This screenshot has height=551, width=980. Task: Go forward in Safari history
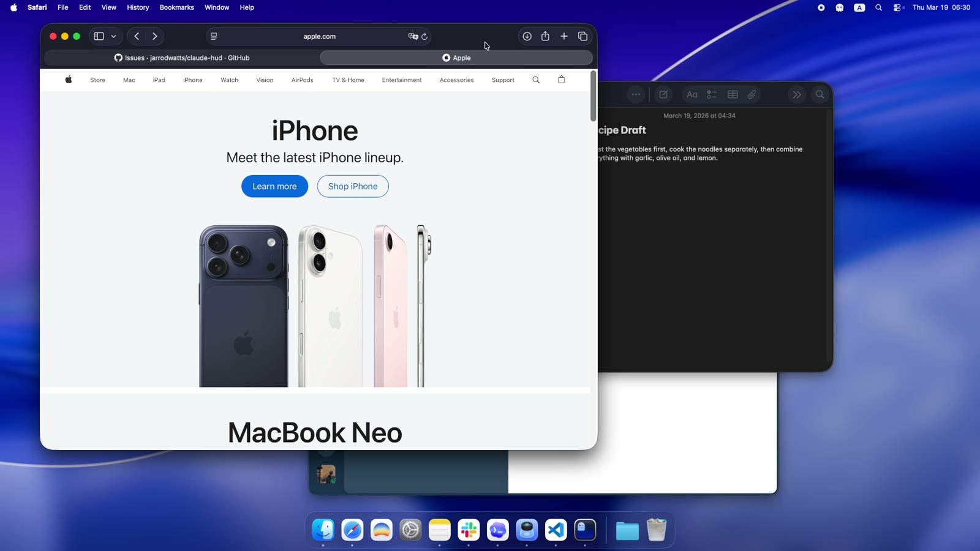click(x=155, y=36)
